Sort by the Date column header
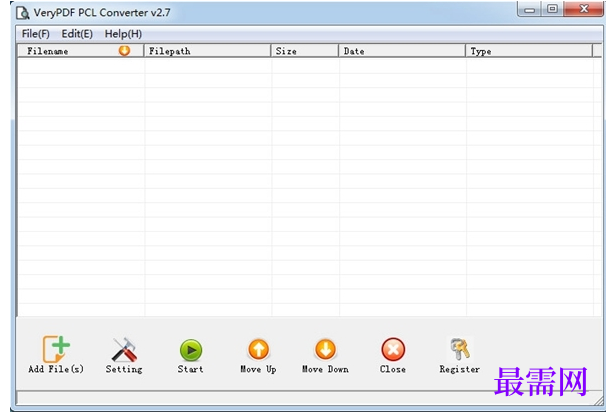The image size is (606, 413). point(402,51)
